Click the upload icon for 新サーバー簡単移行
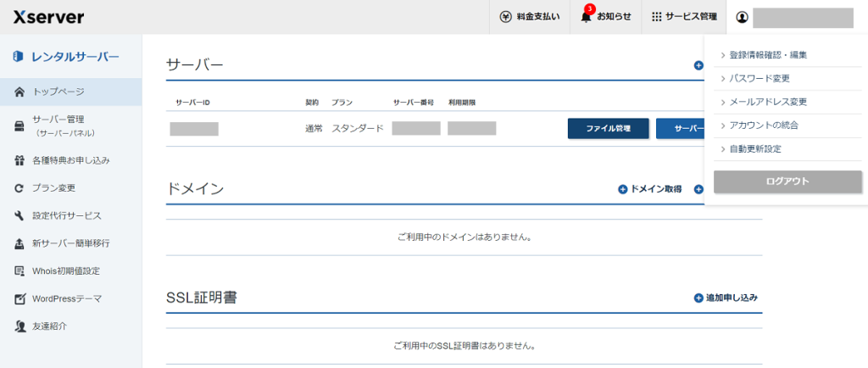Image resolution: width=868 pixels, height=368 pixels. pyautogui.click(x=19, y=243)
